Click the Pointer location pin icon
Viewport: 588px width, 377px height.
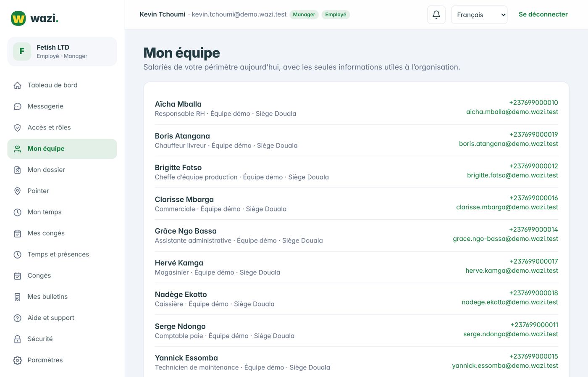pos(17,191)
